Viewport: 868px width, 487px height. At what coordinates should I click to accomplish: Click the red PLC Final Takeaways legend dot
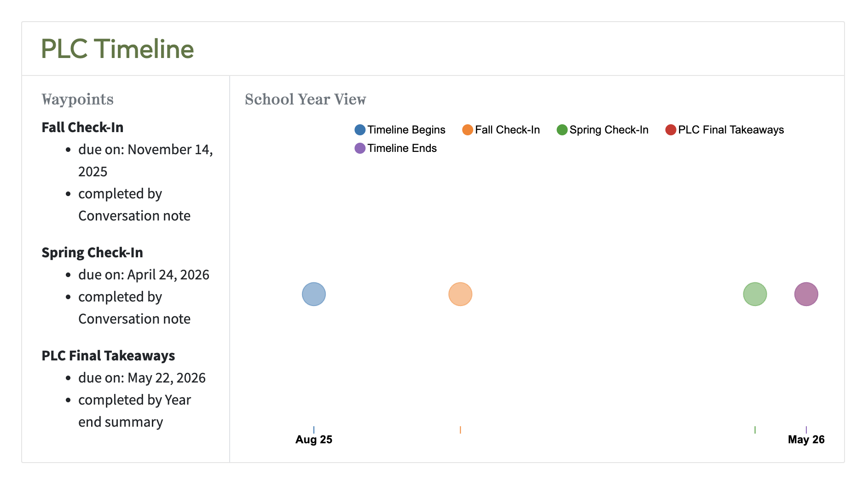pos(671,130)
